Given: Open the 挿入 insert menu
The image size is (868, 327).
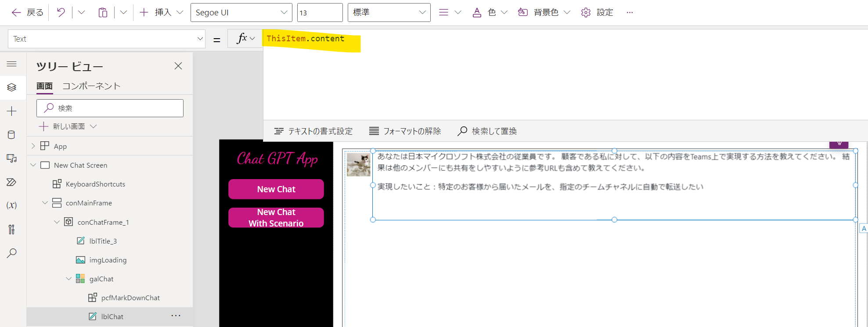Looking at the screenshot, I should [x=161, y=12].
